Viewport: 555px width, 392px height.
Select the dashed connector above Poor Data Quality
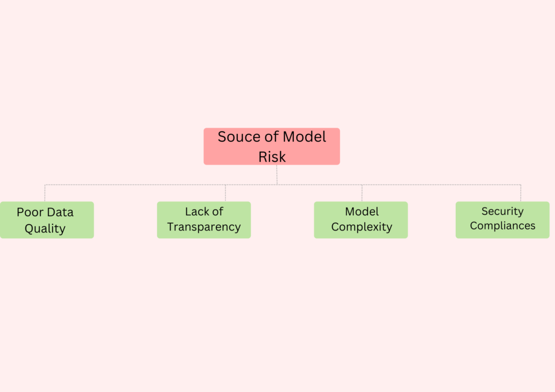click(x=45, y=193)
